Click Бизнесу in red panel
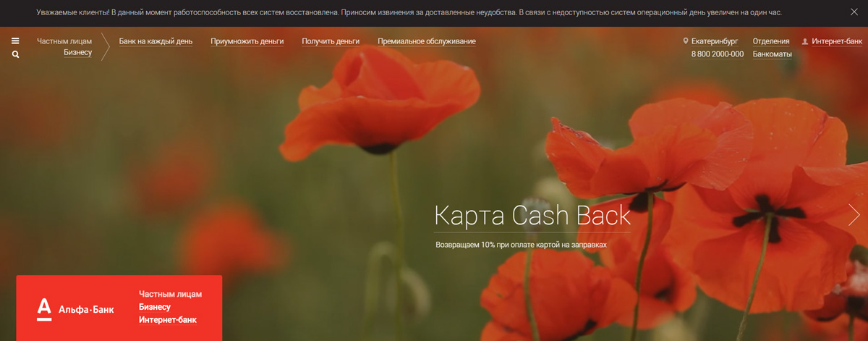Viewport: 868px width, 341px height. pos(155,307)
